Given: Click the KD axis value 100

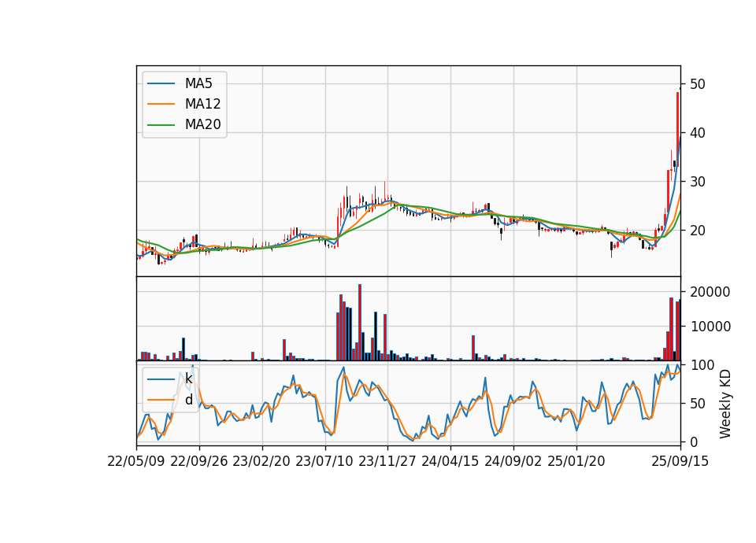Looking at the screenshot, I should 702,365.
